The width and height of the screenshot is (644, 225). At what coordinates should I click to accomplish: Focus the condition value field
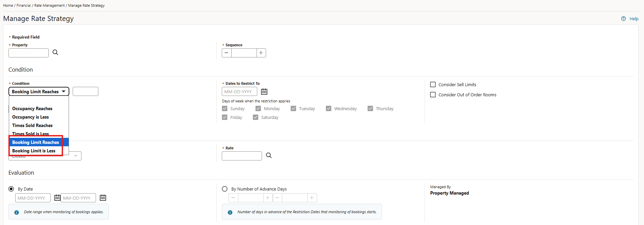pos(86,92)
